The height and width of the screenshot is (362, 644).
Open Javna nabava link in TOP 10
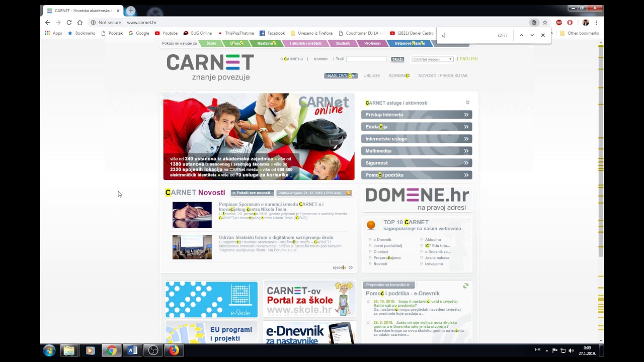click(437, 258)
